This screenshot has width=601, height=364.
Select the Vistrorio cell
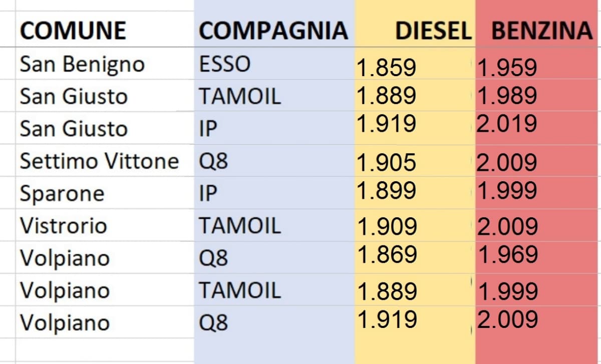point(64,226)
